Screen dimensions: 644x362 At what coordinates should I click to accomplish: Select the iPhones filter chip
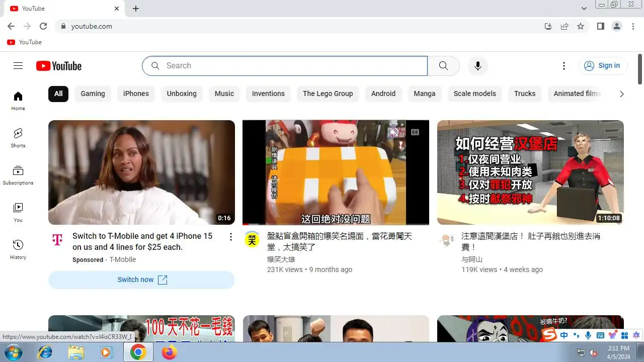point(136,94)
